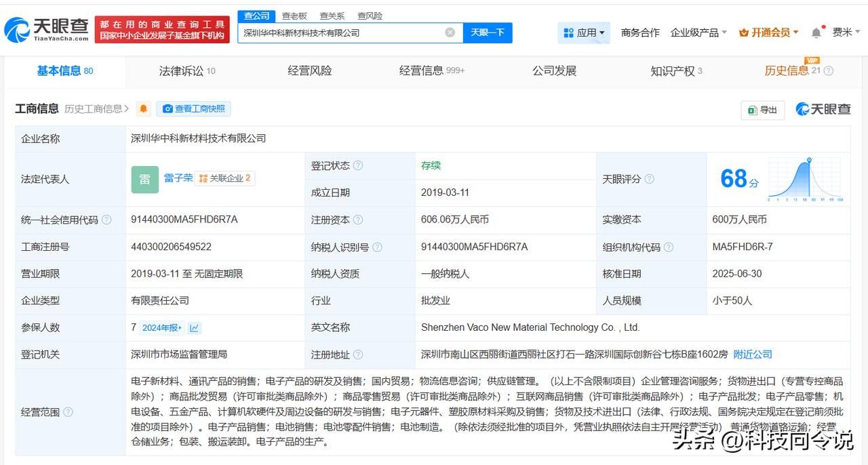Select the 历史信息 tab

coord(787,70)
